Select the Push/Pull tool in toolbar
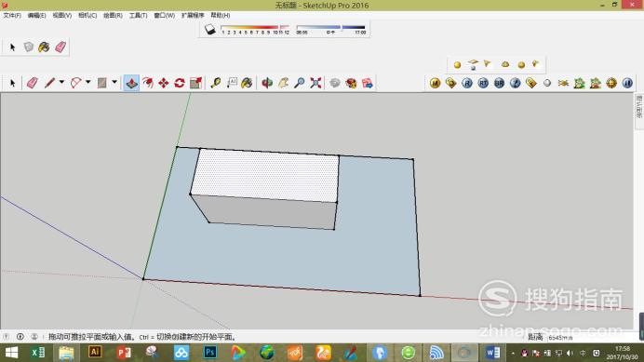644x362 pixels. [x=131, y=83]
